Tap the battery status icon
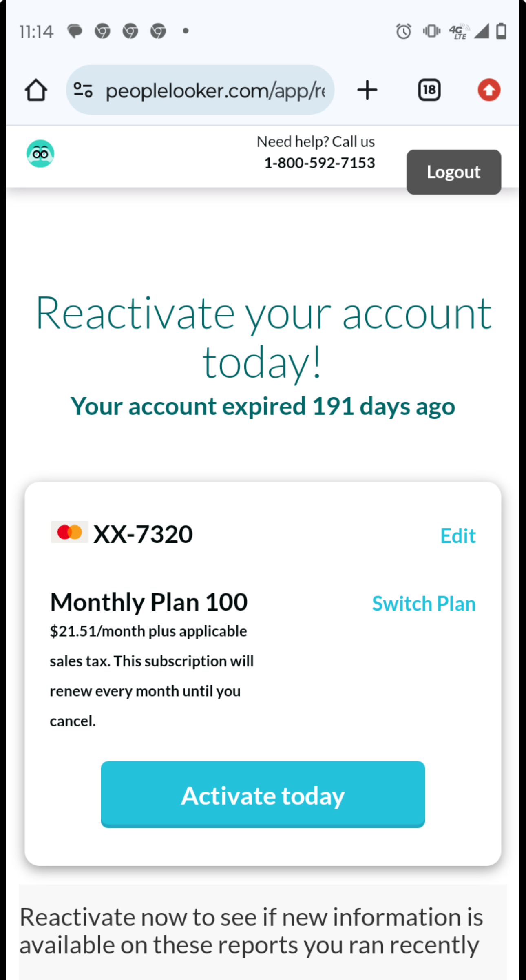This screenshot has height=980, width=526. click(x=501, y=31)
